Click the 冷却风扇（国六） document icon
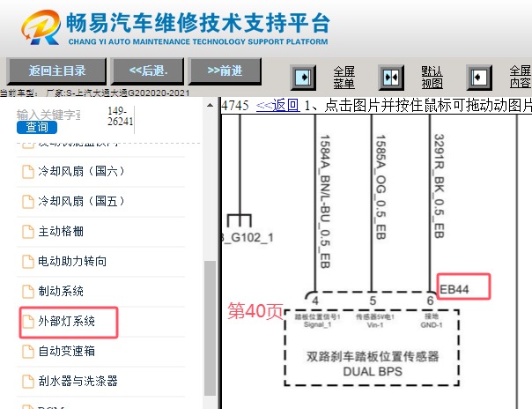The width and height of the screenshot is (532, 409). click(28, 171)
